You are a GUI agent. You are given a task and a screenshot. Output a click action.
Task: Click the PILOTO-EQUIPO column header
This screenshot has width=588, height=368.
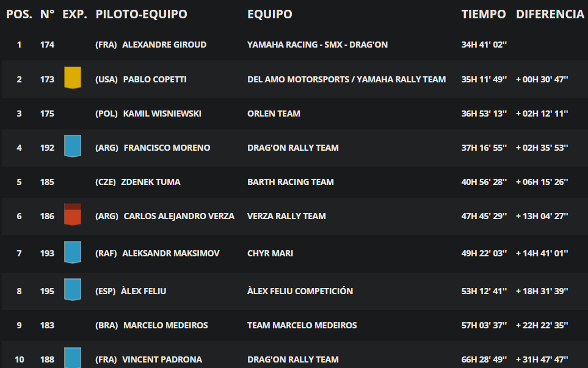[x=142, y=14]
